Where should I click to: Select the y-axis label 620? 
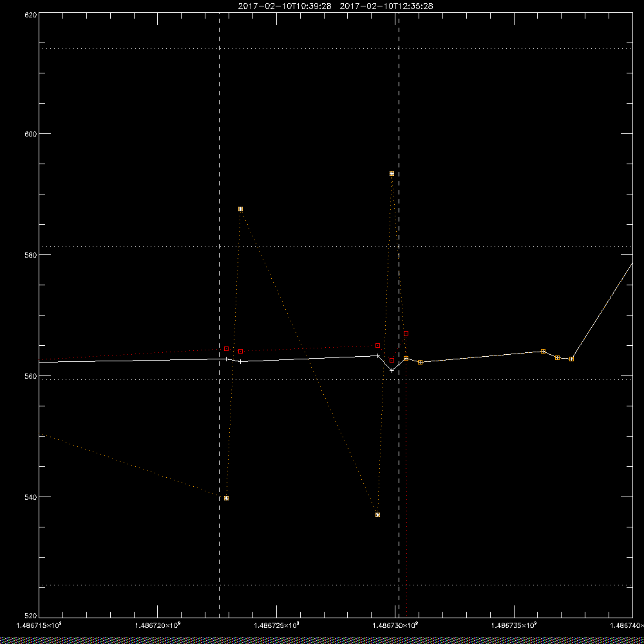click(31, 14)
